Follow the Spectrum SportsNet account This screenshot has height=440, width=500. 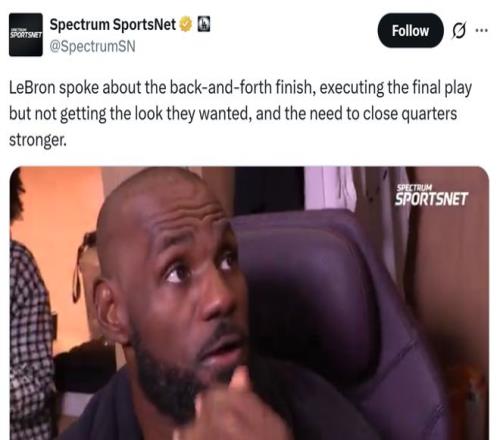(x=410, y=31)
